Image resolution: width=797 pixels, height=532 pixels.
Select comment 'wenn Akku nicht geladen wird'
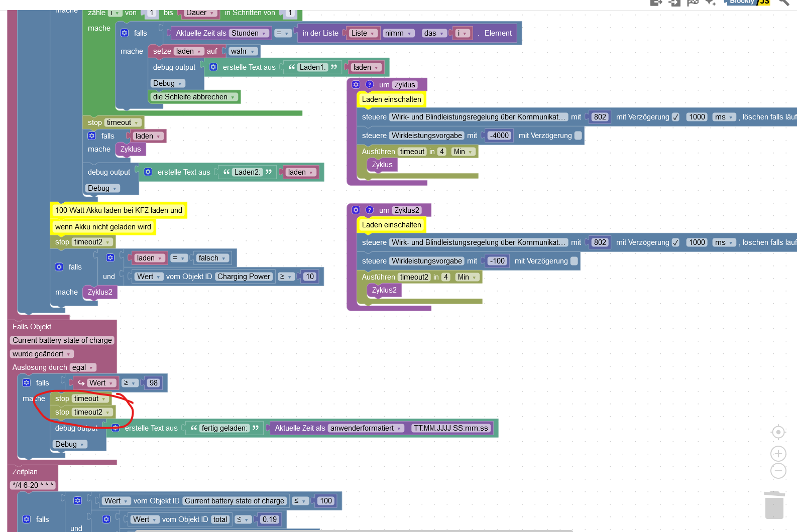pyautogui.click(x=103, y=227)
